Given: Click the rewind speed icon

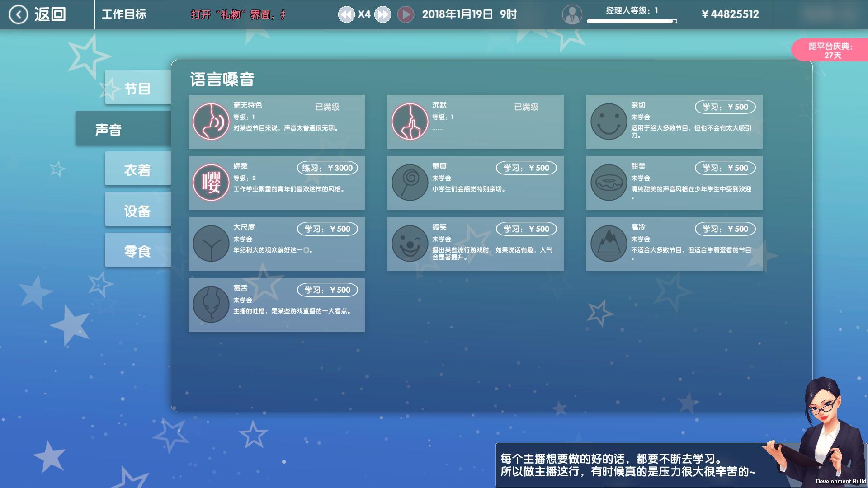Looking at the screenshot, I should coord(346,14).
